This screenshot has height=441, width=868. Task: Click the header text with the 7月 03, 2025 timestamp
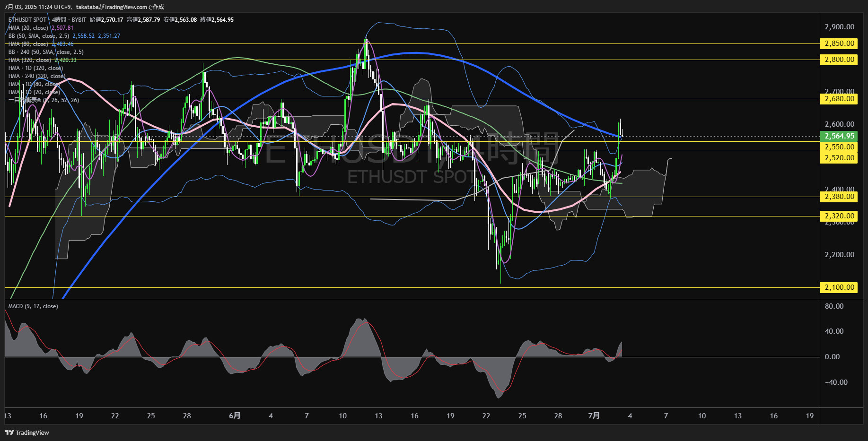[x=84, y=7]
